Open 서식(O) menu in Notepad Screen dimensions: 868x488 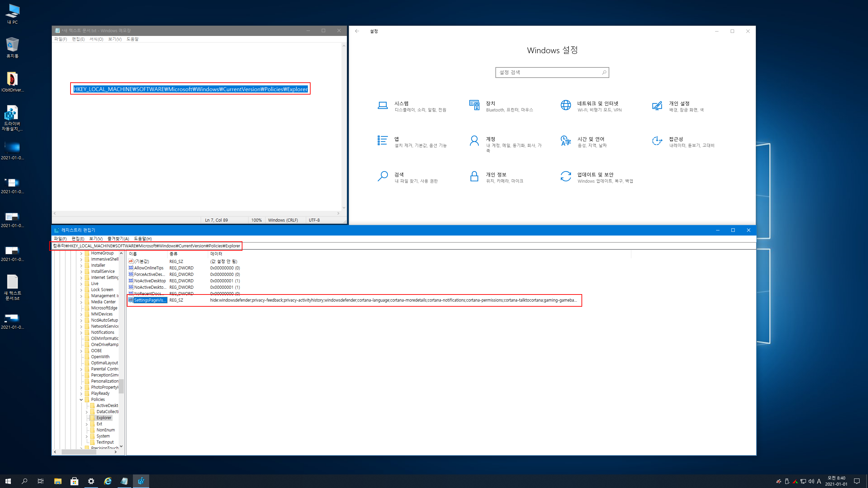96,39
